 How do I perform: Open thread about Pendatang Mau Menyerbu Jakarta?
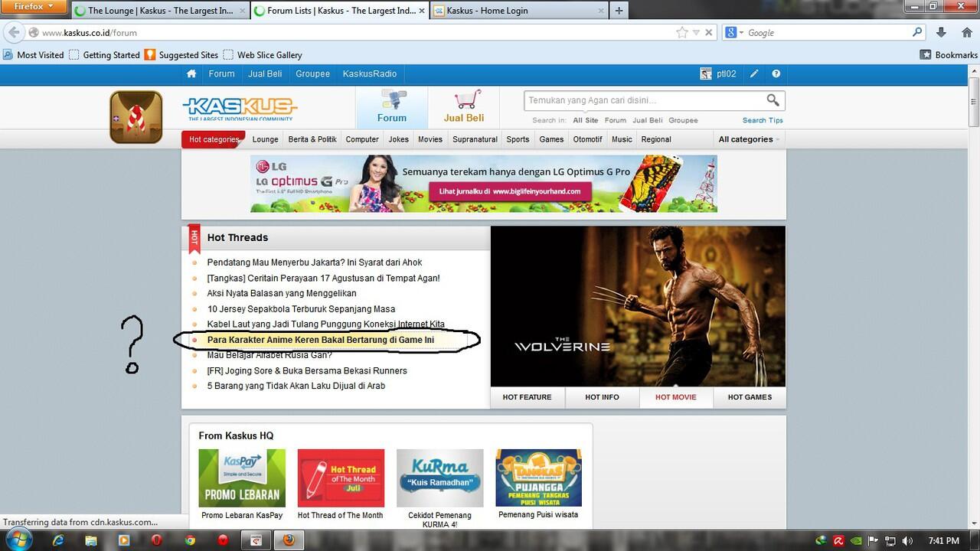(x=315, y=262)
